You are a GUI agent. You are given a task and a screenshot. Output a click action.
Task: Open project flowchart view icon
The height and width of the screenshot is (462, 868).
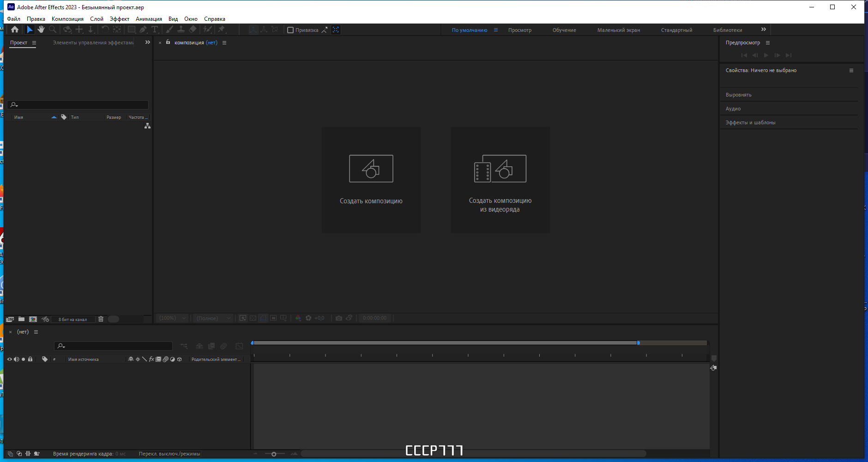tap(147, 126)
